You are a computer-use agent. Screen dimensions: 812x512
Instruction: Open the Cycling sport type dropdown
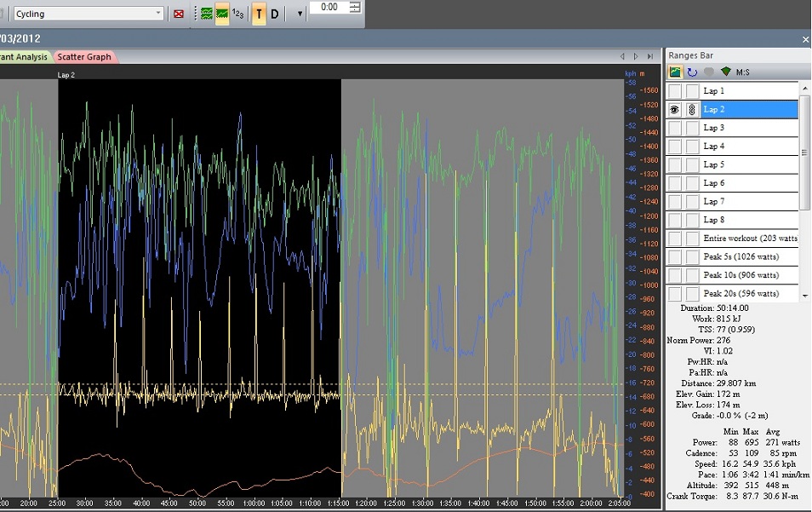click(x=158, y=14)
